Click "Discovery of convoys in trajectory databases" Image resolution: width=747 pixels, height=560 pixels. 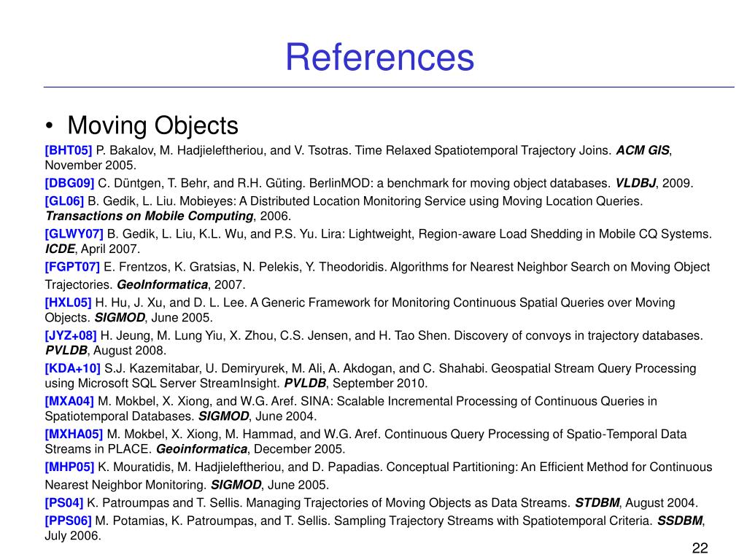point(578,335)
